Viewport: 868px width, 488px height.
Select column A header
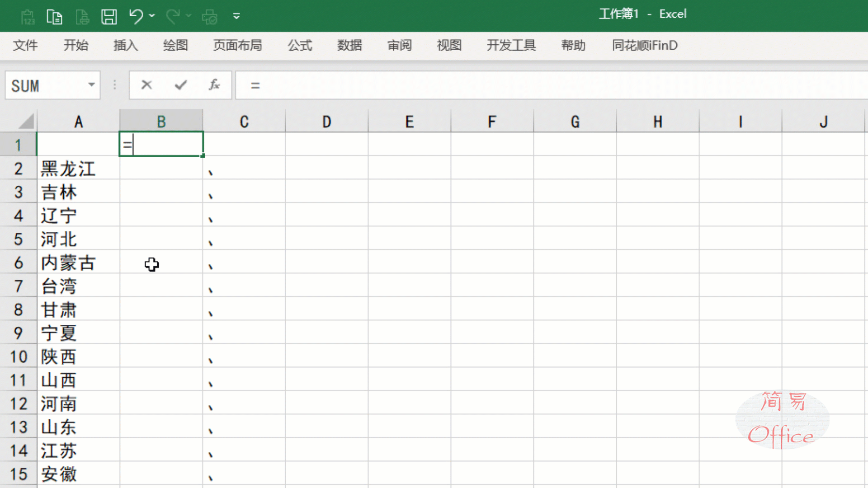79,122
